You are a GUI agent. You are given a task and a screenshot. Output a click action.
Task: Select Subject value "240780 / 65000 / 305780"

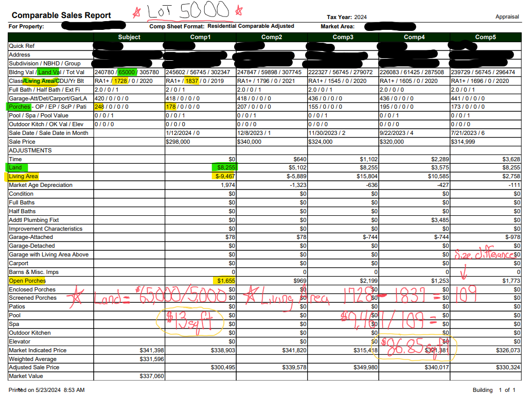click(x=127, y=72)
